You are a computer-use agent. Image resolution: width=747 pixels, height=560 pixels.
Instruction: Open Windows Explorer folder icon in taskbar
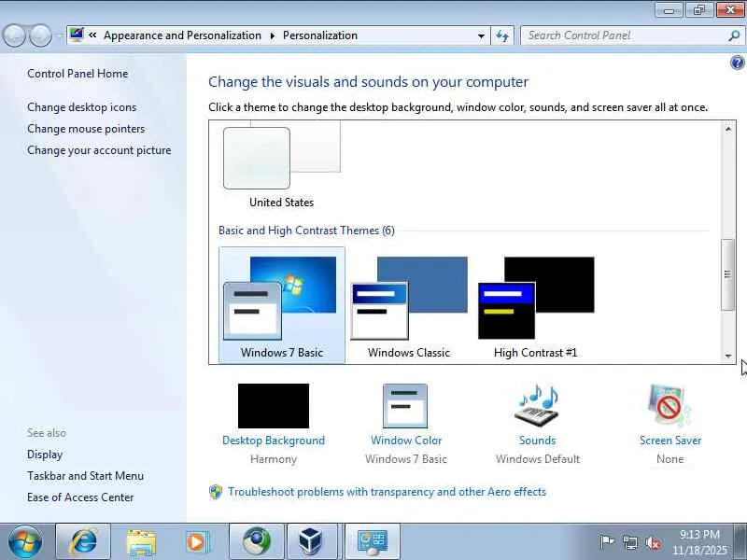click(141, 541)
